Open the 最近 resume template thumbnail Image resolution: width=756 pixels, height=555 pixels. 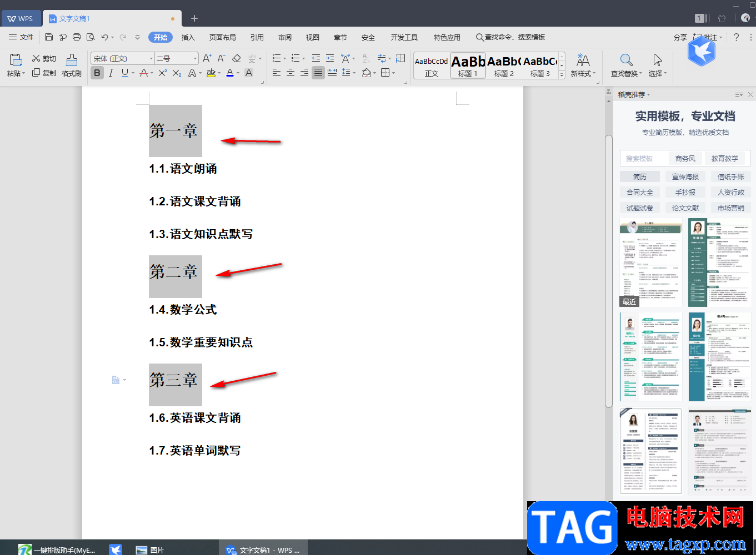tap(651, 263)
